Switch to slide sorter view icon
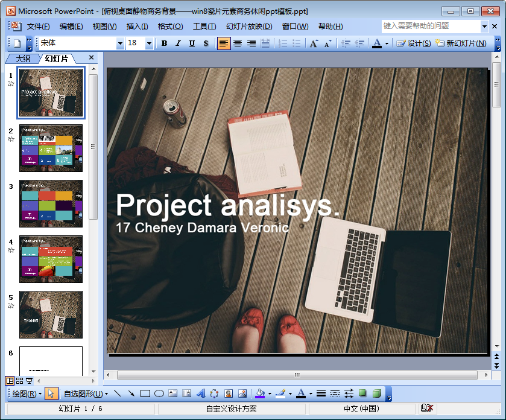The width and height of the screenshot is (506, 420). [x=20, y=381]
